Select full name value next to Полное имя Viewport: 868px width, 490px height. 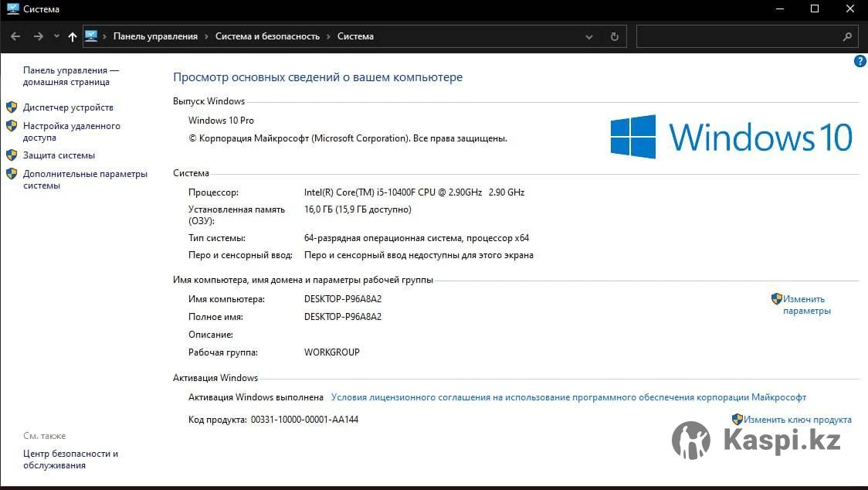(343, 317)
